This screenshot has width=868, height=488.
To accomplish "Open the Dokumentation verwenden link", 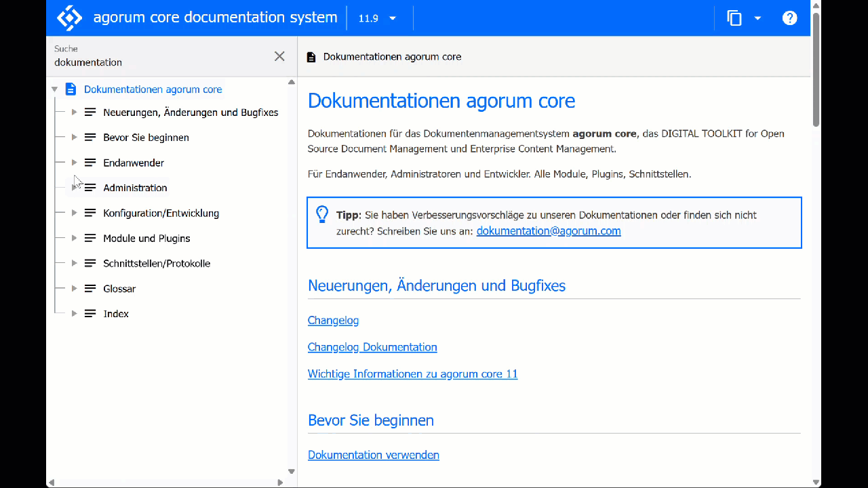I will [374, 455].
